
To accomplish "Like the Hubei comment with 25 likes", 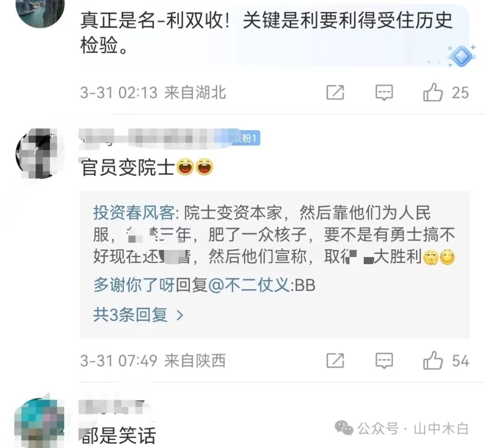I will click(433, 92).
